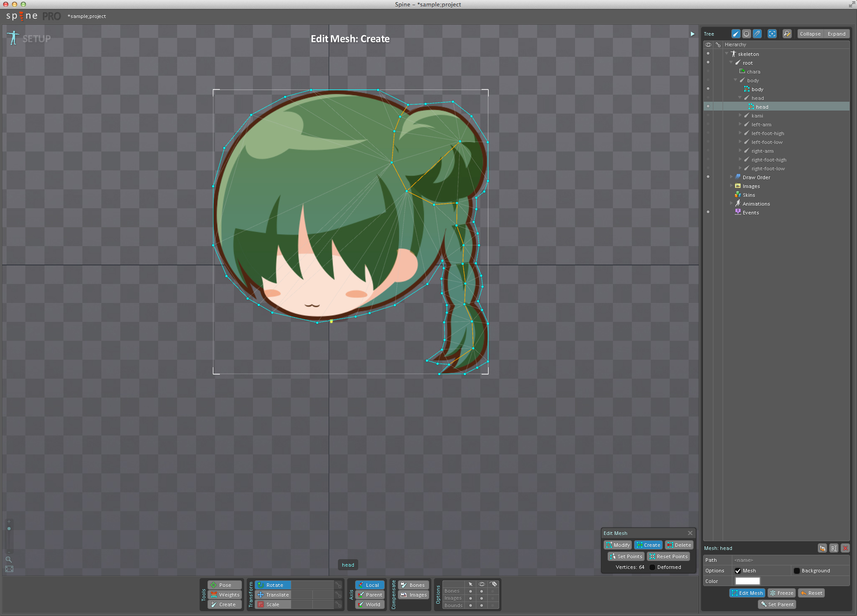Select the Delete vertices mesh tool

679,545
